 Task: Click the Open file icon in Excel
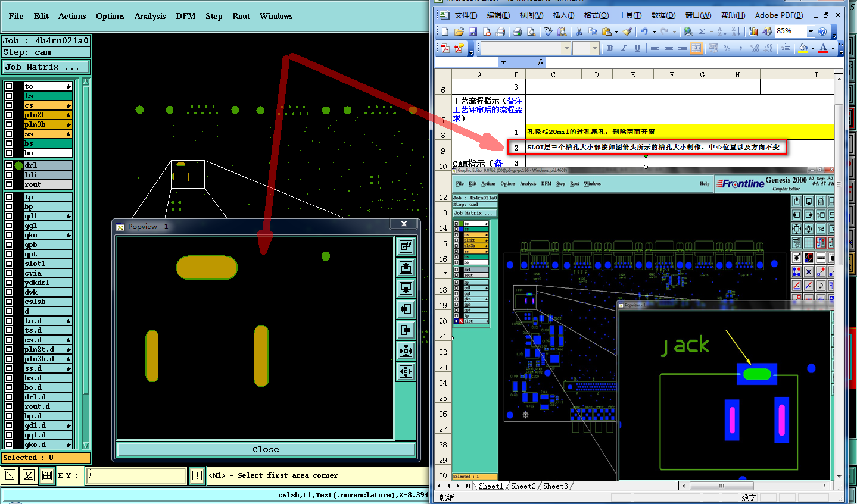click(x=459, y=32)
